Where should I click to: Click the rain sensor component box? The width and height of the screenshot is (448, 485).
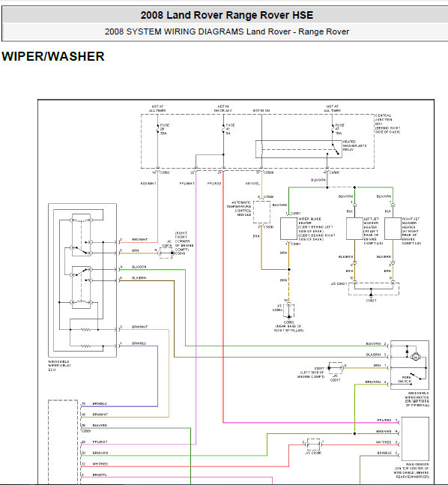point(415,439)
